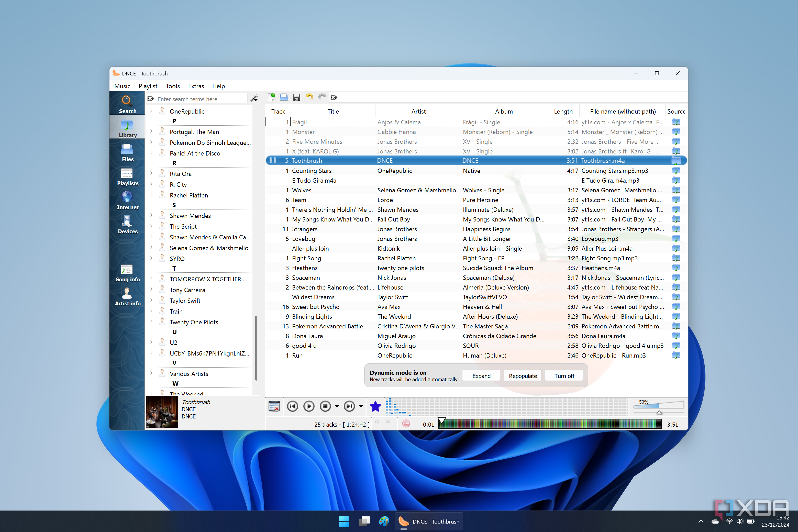Skip to the next track

[349, 406]
